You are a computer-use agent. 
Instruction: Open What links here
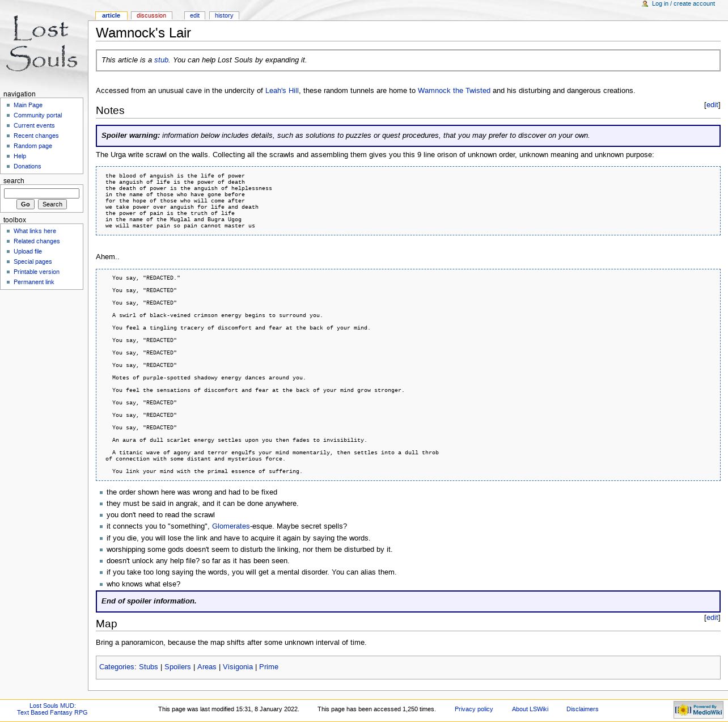(x=35, y=231)
